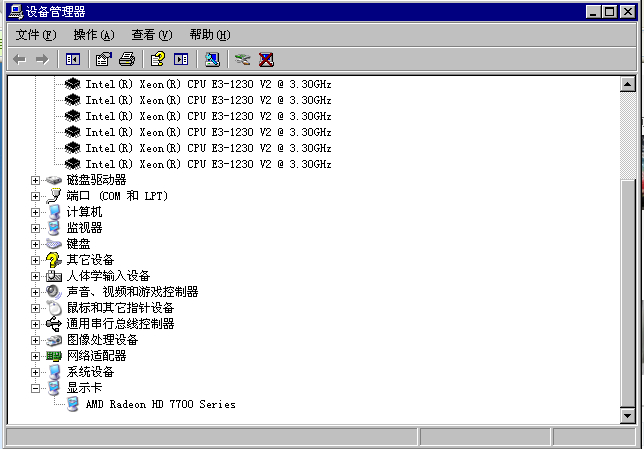This screenshot has width=644, height=449.
Task: Click the 通用串行总线控制器 USB icon
Action: click(54, 324)
